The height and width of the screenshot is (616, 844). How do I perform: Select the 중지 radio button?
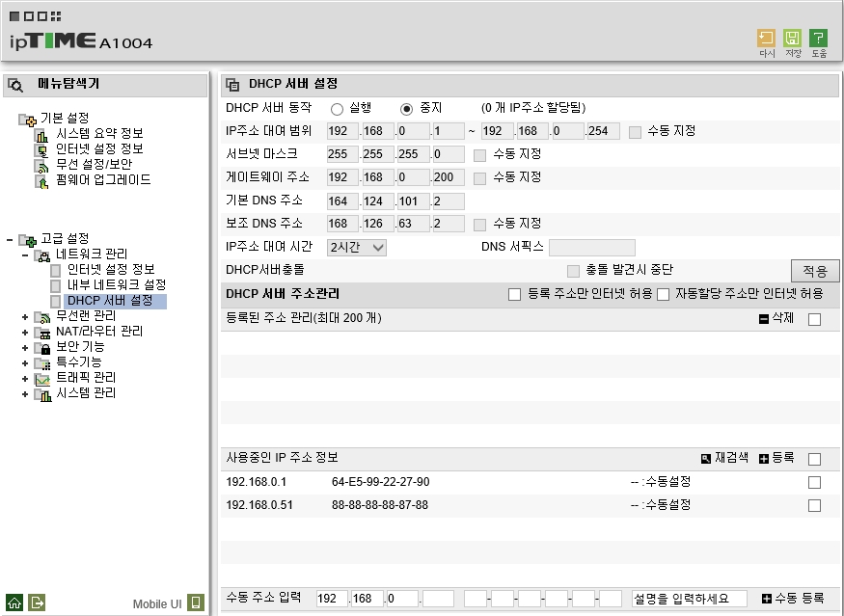click(x=406, y=109)
